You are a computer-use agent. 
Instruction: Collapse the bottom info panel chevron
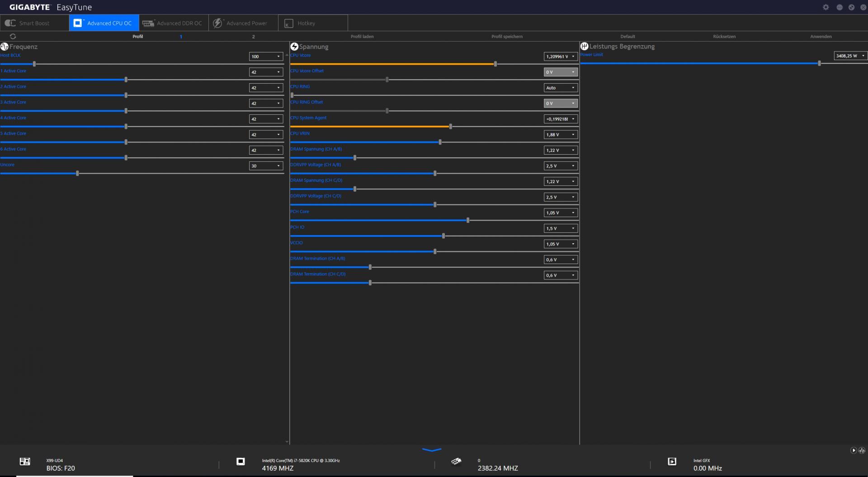click(431, 450)
